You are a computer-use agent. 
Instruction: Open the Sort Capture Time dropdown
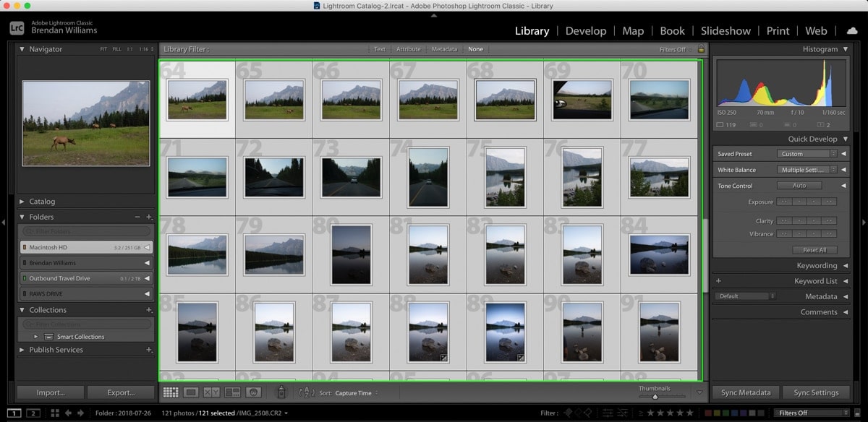point(357,393)
